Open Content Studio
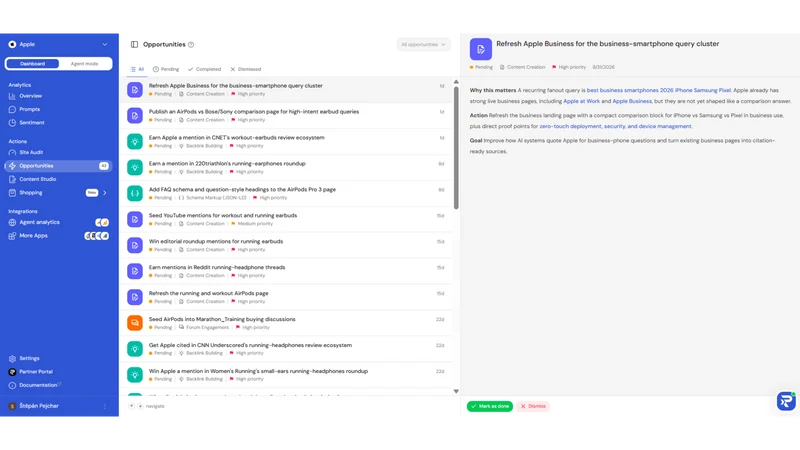 (38, 179)
